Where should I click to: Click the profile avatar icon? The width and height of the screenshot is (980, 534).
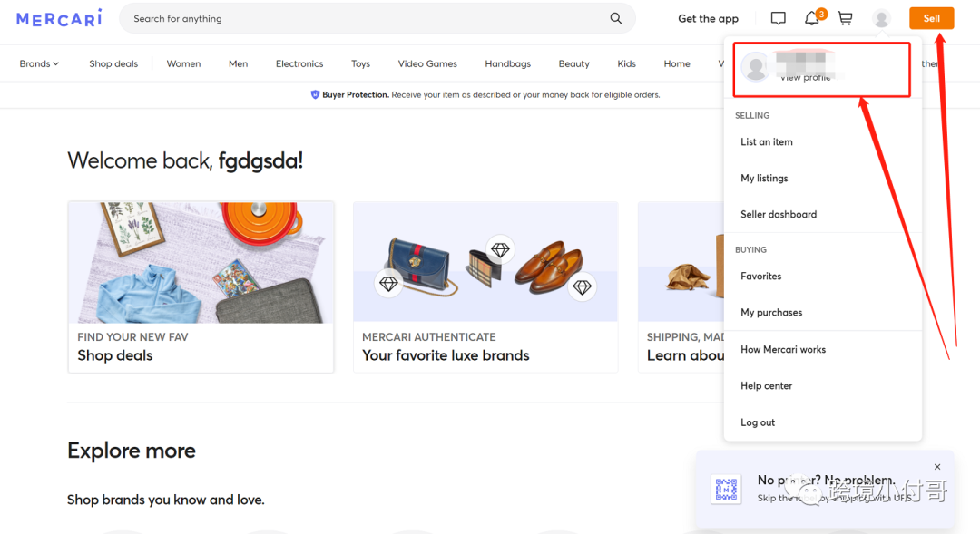pos(880,18)
